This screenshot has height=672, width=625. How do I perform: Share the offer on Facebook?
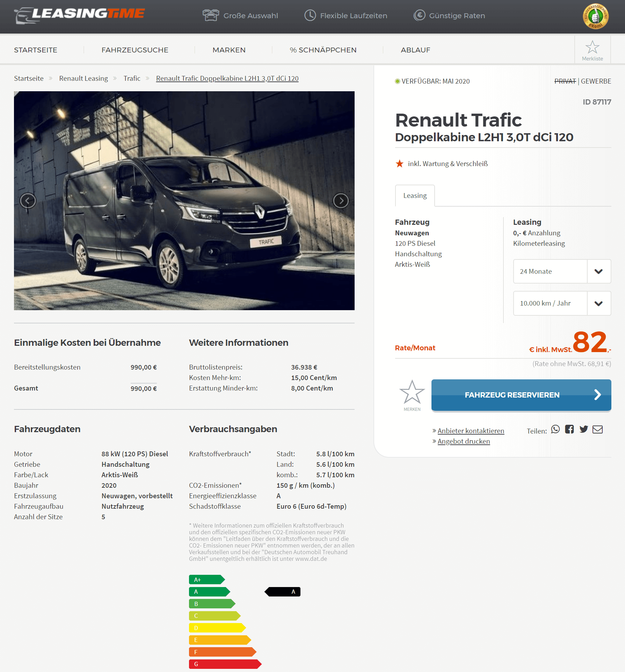(569, 429)
